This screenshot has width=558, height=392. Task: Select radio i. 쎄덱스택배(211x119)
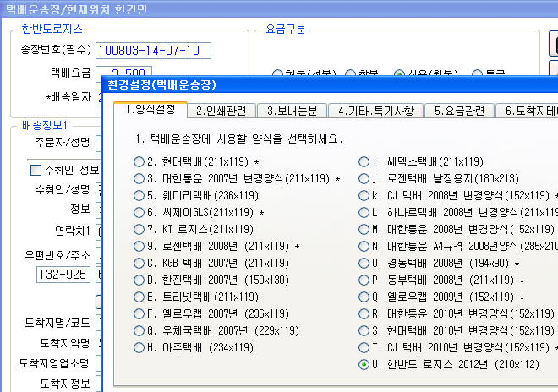pyautogui.click(x=364, y=162)
